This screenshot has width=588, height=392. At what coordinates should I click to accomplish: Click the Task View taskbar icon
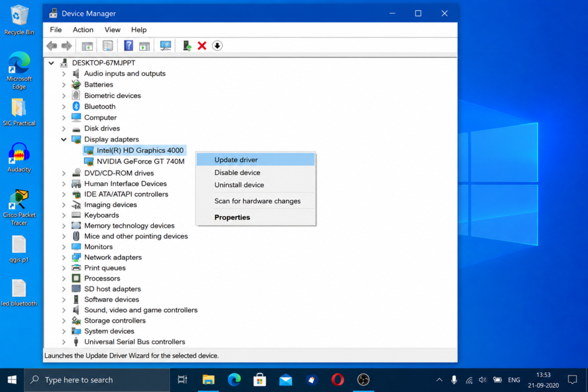[x=182, y=380]
